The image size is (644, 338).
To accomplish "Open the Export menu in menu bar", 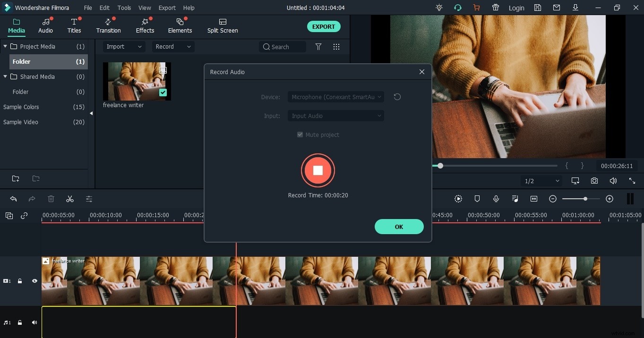I will click(x=167, y=8).
